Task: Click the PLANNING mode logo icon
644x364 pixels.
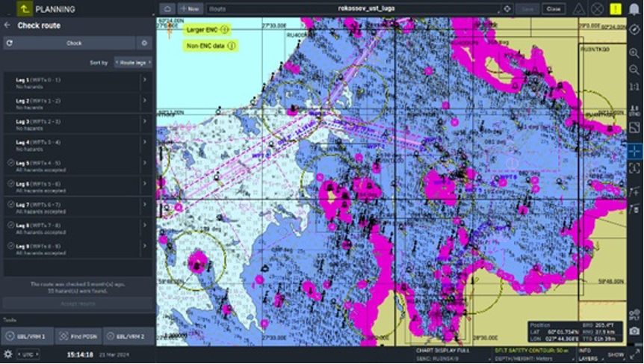Action: click(x=25, y=8)
